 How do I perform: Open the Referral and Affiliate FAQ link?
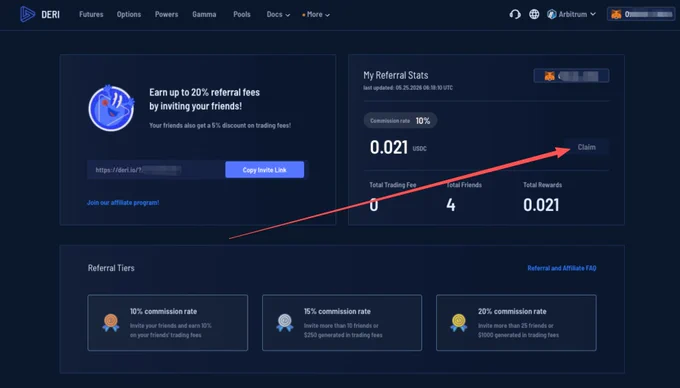point(562,268)
